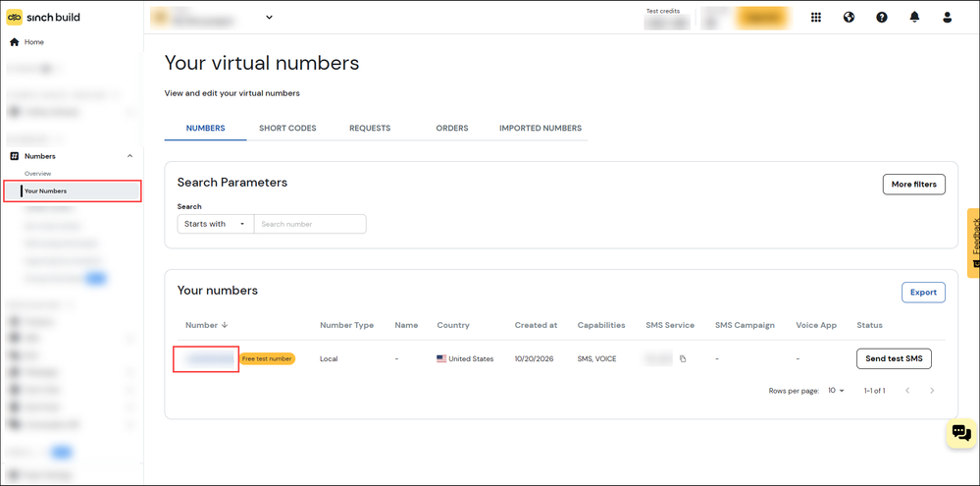Open the globe language selector
980x486 pixels.
pos(849,17)
